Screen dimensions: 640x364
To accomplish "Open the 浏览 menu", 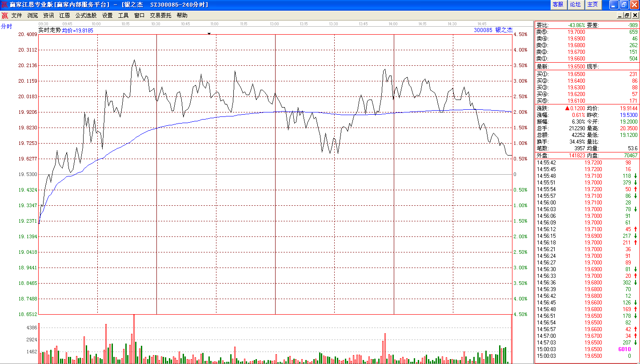I will click(x=32, y=15).
